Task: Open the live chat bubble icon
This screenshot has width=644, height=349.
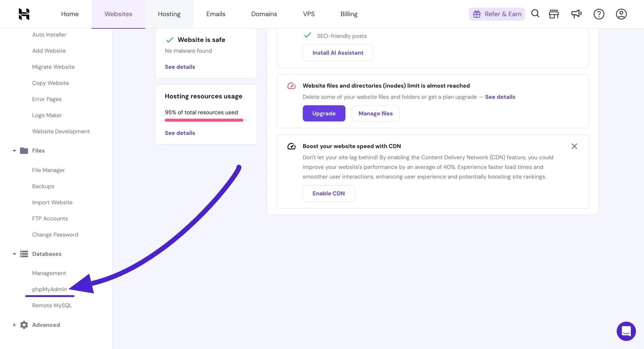Action: click(626, 331)
